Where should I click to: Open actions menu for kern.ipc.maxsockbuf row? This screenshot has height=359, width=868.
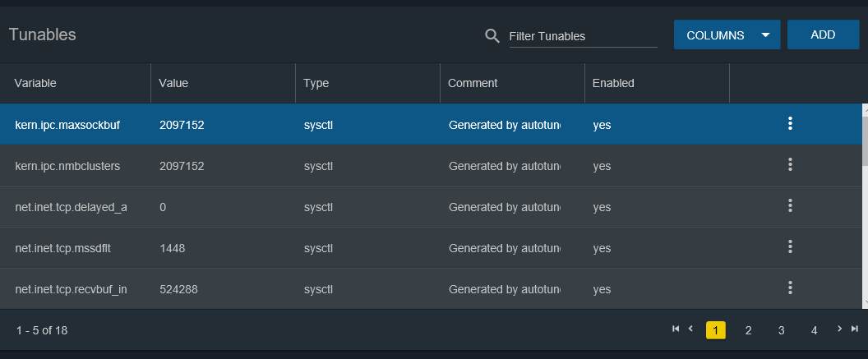pyautogui.click(x=790, y=123)
